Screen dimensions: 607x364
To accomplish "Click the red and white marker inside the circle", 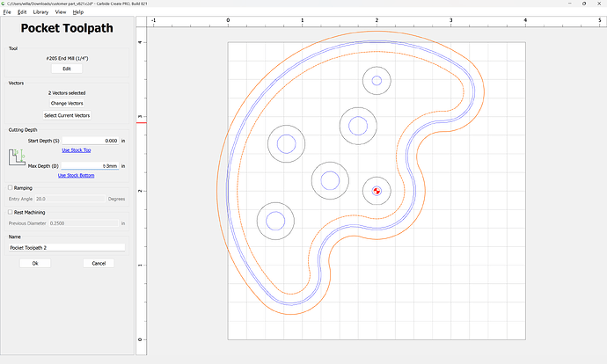I will click(377, 190).
